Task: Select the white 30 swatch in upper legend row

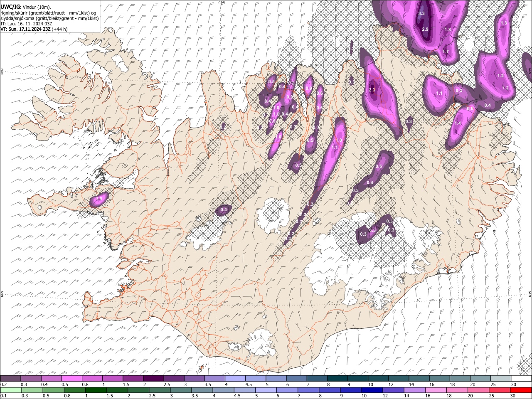Action: pos(521,378)
